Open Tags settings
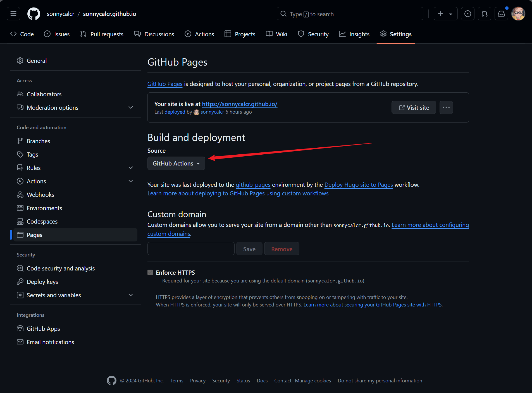The height and width of the screenshot is (393, 532). coord(75,154)
